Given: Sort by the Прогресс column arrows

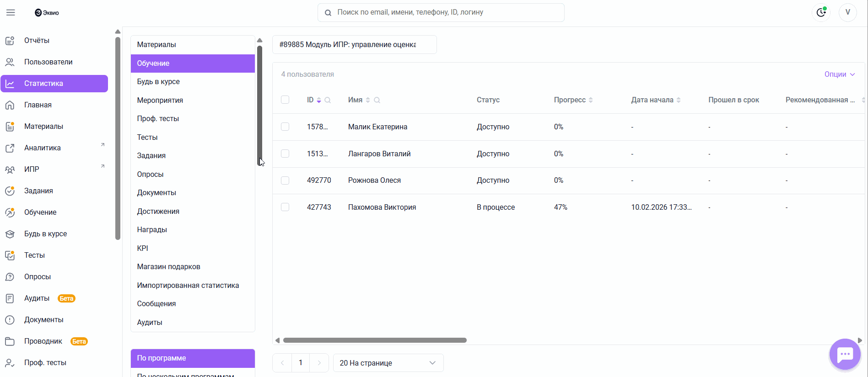Looking at the screenshot, I should [591, 100].
